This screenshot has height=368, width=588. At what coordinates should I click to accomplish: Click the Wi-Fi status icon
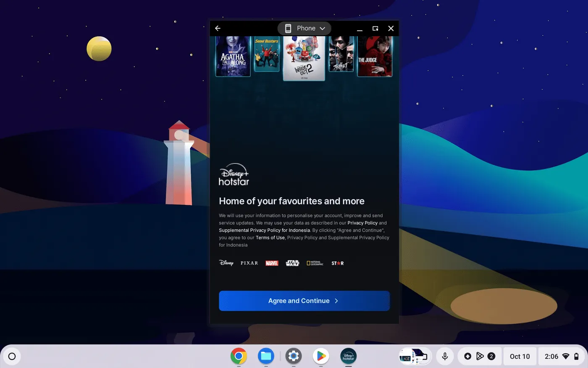point(566,356)
